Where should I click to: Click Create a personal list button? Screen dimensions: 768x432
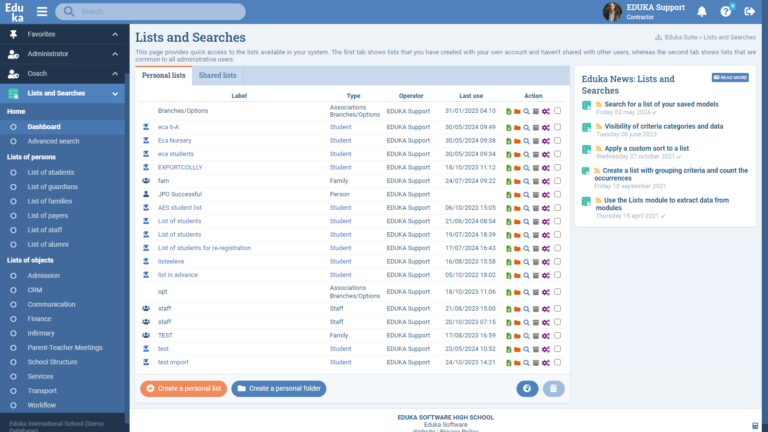[x=184, y=388]
